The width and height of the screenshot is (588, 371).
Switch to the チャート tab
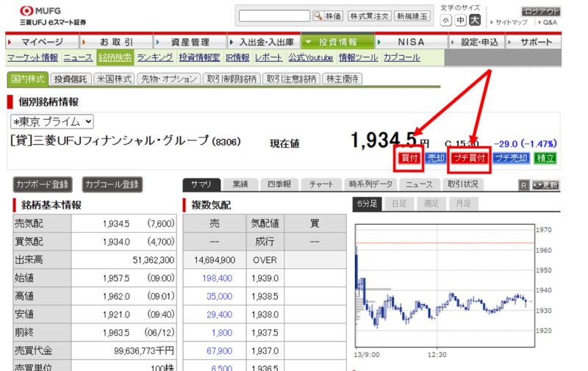[x=321, y=184]
